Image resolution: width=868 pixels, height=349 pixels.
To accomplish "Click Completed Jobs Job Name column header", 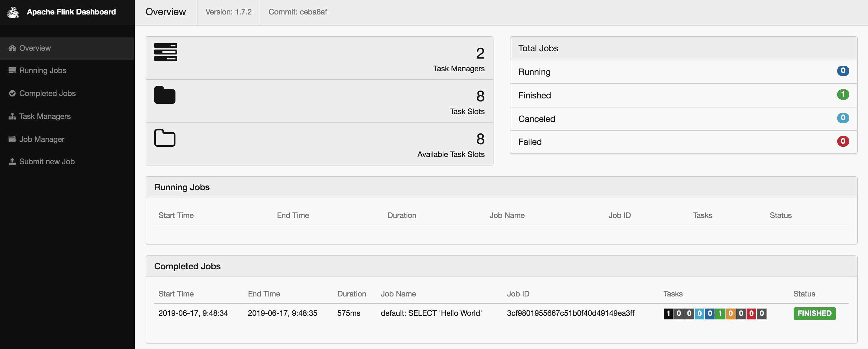I will pos(398,294).
